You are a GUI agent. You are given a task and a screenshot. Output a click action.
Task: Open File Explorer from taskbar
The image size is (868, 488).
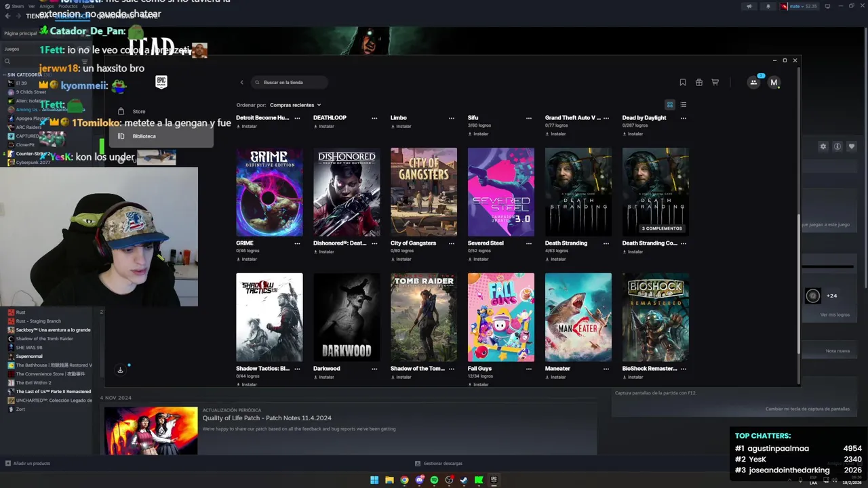pyautogui.click(x=389, y=481)
